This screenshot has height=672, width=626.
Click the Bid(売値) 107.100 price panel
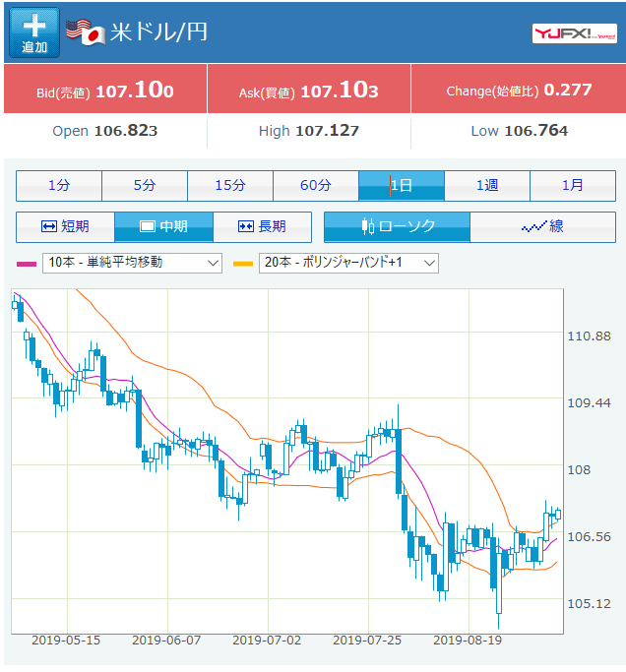coord(105,91)
